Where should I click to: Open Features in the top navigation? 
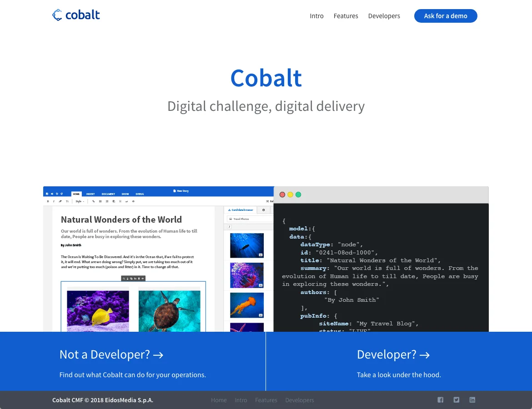tap(346, 16)
